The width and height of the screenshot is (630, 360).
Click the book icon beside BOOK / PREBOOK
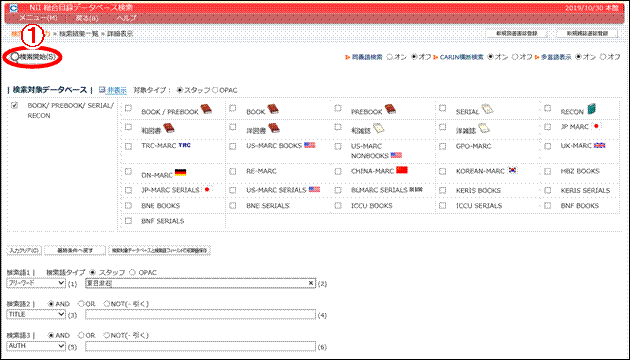pyautogui.click(x=207, y=109)
